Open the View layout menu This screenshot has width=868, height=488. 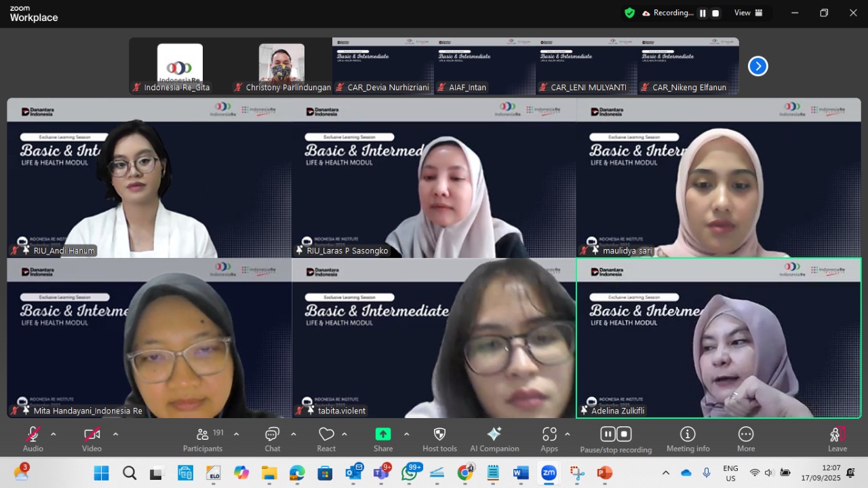pos(749,13)
